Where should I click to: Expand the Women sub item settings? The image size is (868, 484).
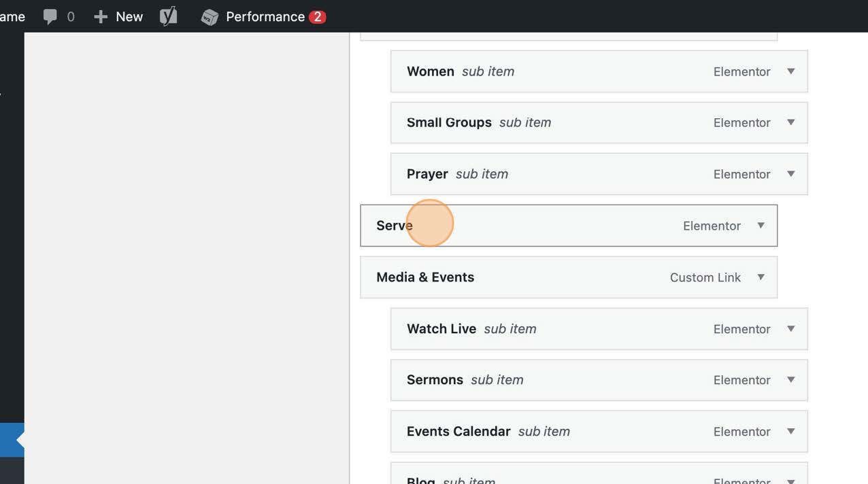coord(790,71)
